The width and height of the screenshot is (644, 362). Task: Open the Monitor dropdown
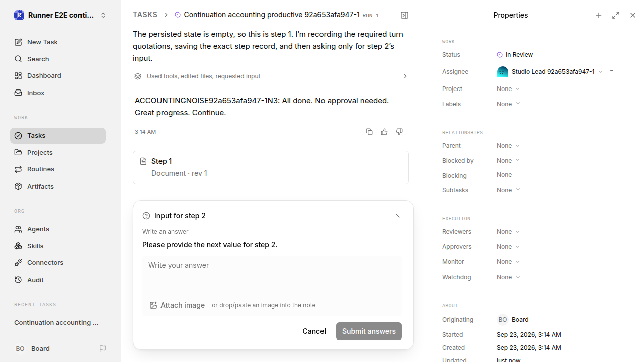click(x=508, y=262)
